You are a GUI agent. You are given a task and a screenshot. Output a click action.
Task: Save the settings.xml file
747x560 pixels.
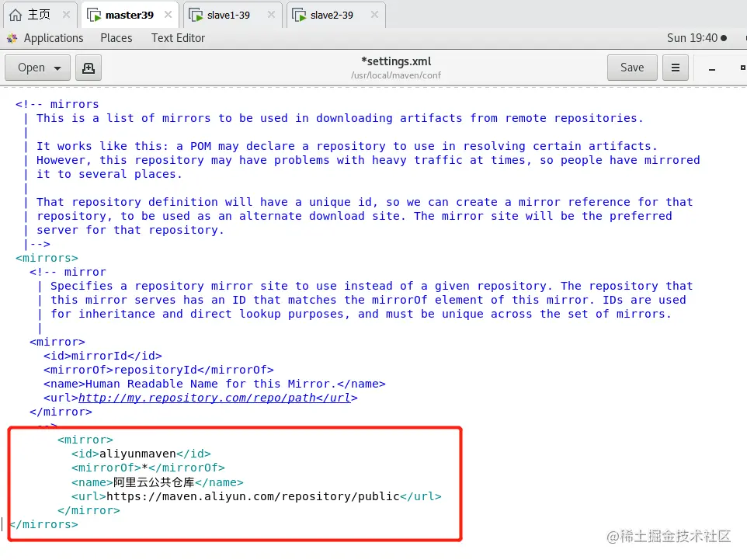pos(632,68)
